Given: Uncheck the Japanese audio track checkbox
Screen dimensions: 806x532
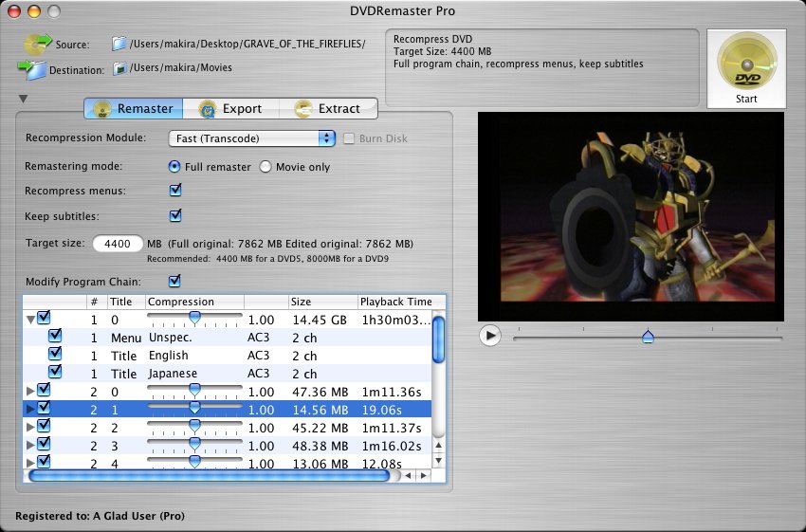Looking at the screenshot, I should point(55,371).
